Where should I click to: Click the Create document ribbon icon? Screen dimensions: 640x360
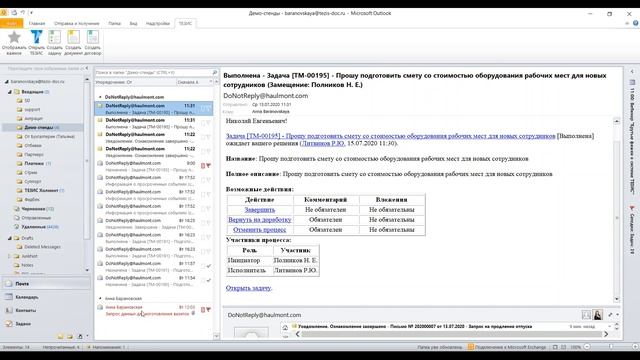pos(73,37)
